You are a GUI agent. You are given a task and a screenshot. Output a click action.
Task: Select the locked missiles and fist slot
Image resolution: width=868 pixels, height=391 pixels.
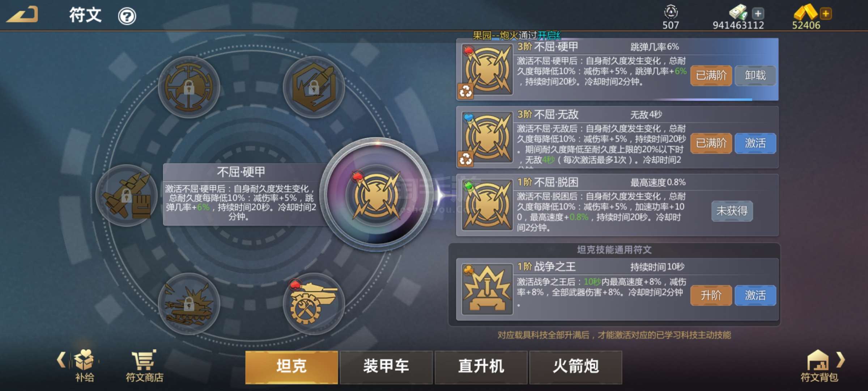(126, 195)
